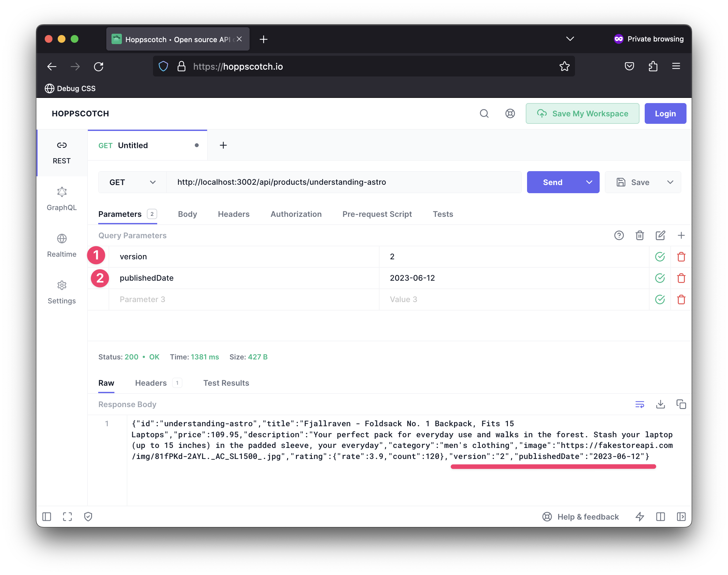Open the GraphQL panel
The width and height of the screenshot is (728, 575).
click(61, 197)
